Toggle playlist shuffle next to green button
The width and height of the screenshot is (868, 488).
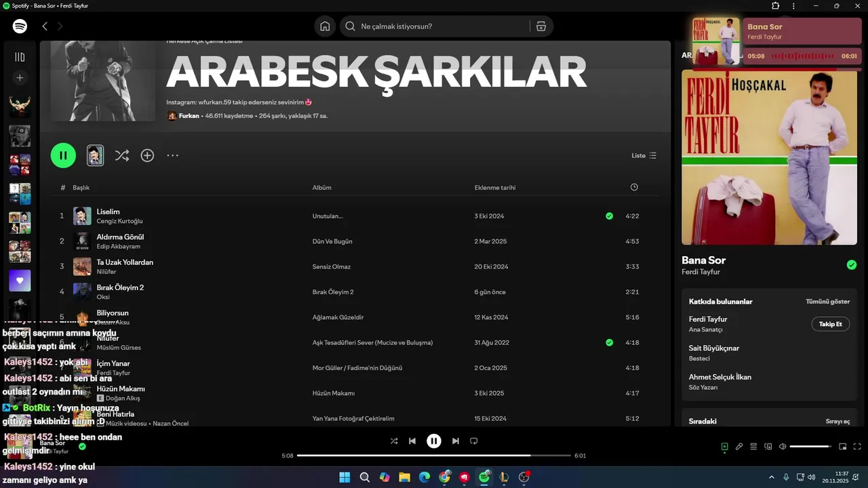pyautogui.click(x=122, y=155)
